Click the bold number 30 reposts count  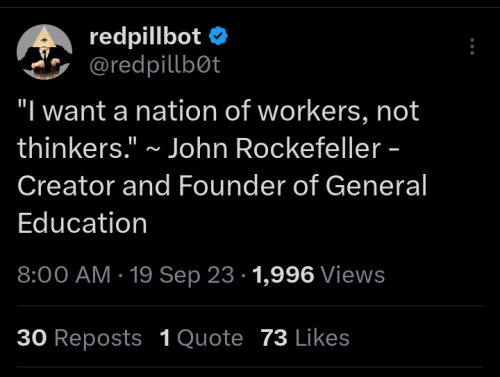click(x=32, y=338)
